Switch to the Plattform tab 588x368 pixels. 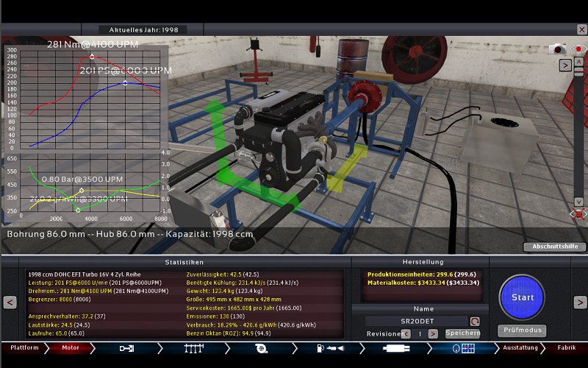click(x=24, y=347)
